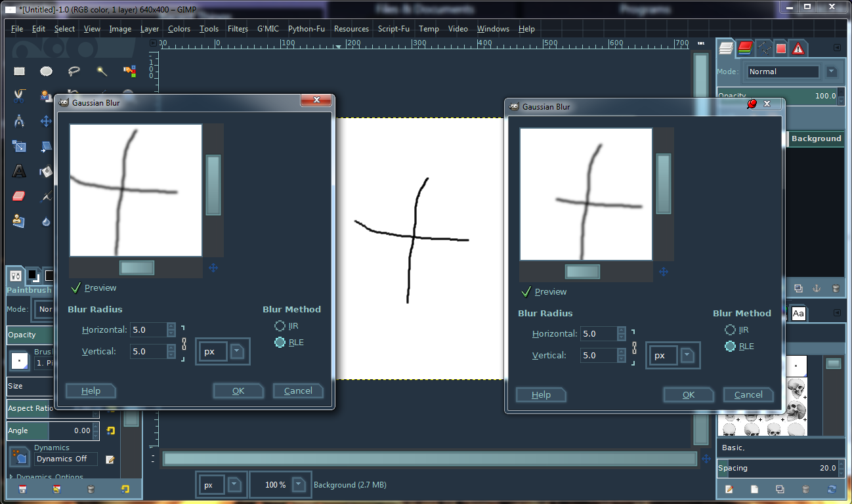The image size is (852, 504).
Task: Select the Move tool
Action: (46, 121)
